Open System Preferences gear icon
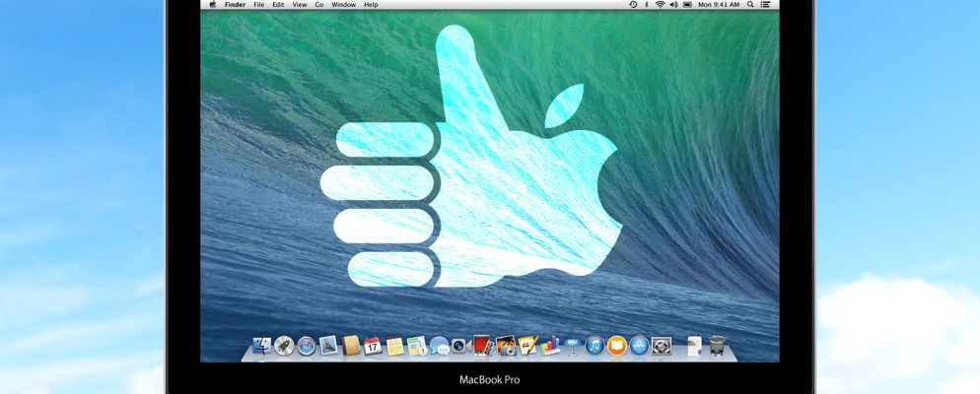The height and width of the screenshot is (394, 980). point(662,346)
